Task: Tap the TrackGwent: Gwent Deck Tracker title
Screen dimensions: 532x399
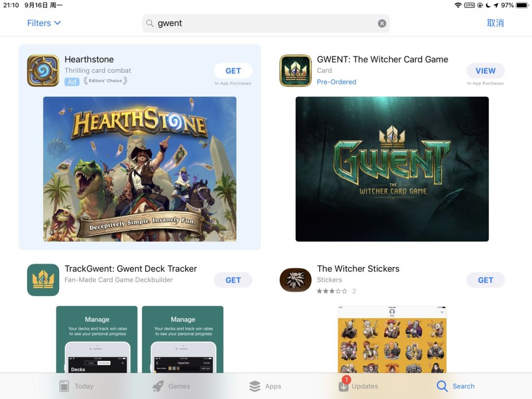Action: tap(131, 269)
